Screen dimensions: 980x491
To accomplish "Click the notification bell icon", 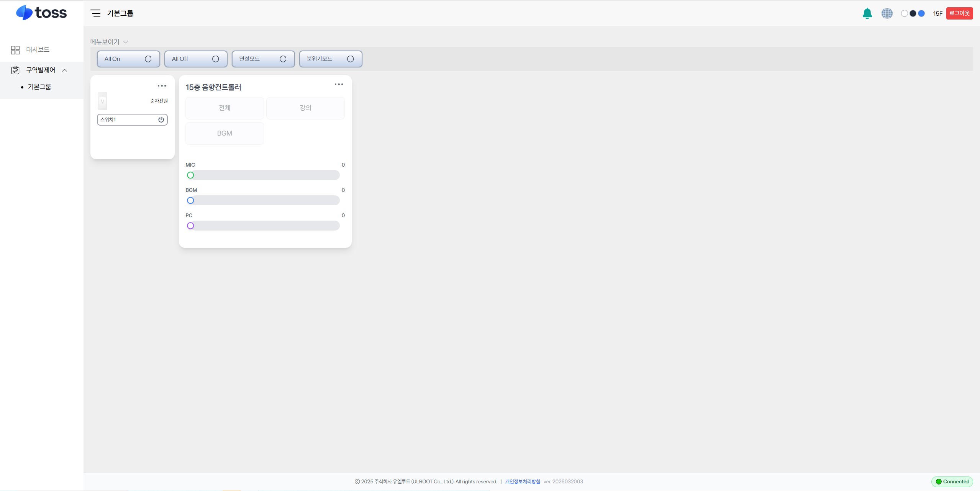I will click(x=867, y=13).
